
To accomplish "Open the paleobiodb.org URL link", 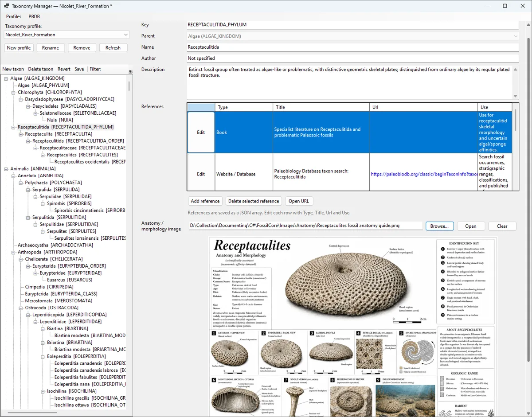I will (424, 174).
